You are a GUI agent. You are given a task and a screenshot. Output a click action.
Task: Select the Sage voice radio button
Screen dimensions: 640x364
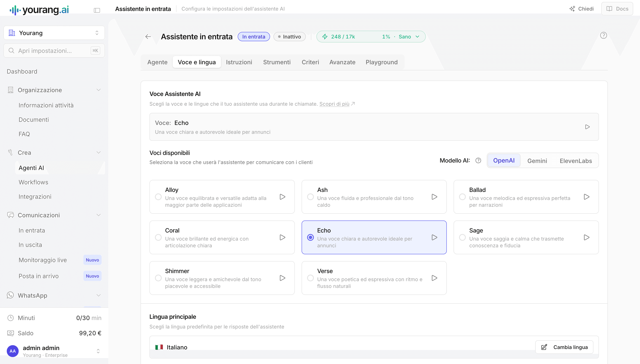tap(462, 237)
